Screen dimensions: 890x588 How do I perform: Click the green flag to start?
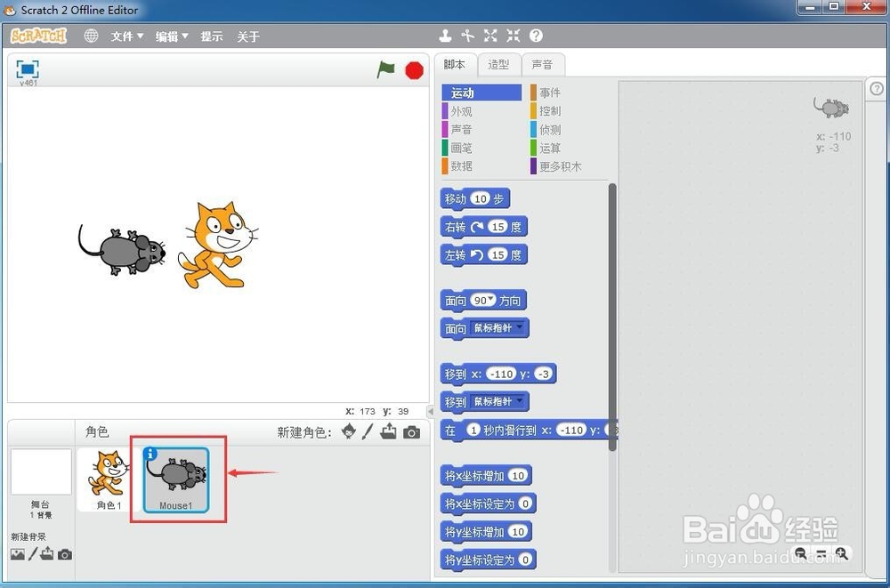(x=386, y=69)
